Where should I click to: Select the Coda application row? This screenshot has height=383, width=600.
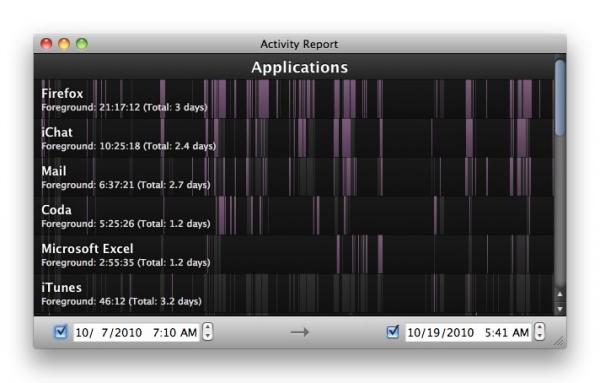pyautogui.click(x=294, y=215)
